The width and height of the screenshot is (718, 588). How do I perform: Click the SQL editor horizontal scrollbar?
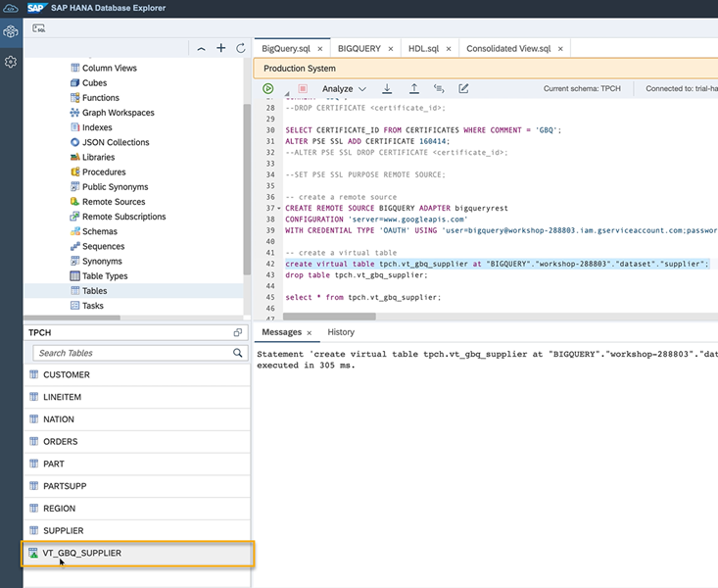[330, 317]
